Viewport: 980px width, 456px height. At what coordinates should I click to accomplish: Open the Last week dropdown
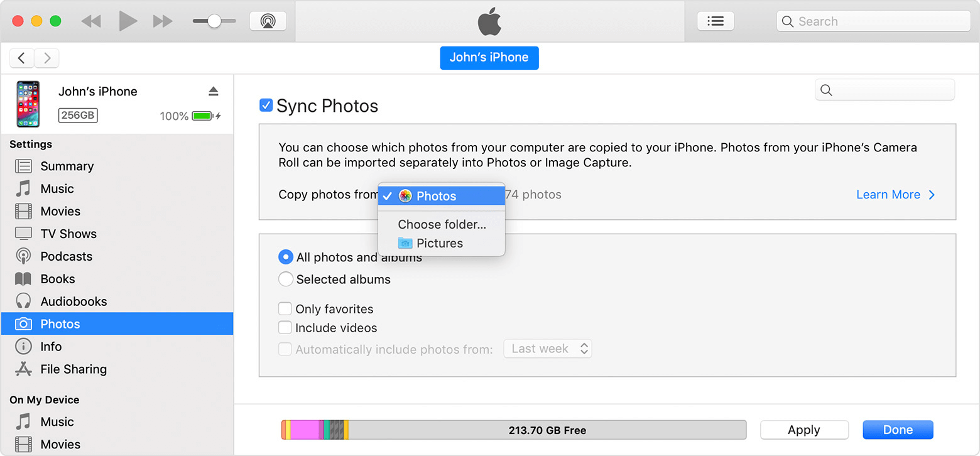point(548,349)
